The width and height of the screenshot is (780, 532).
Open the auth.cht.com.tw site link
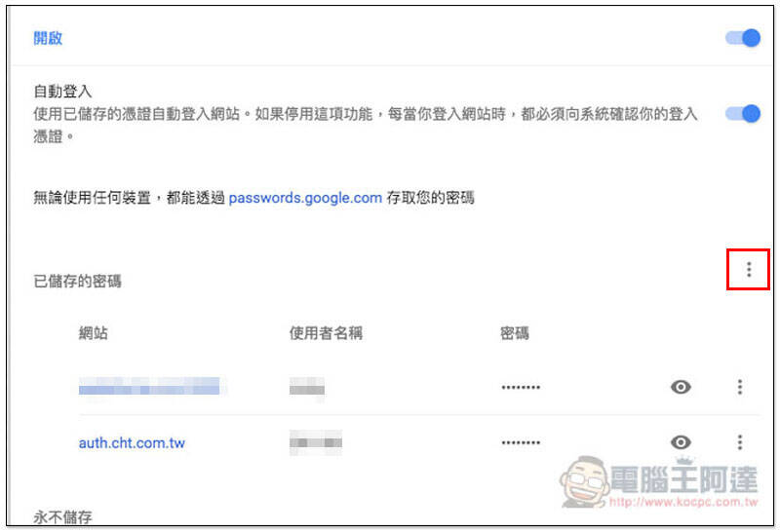(132, 443)
